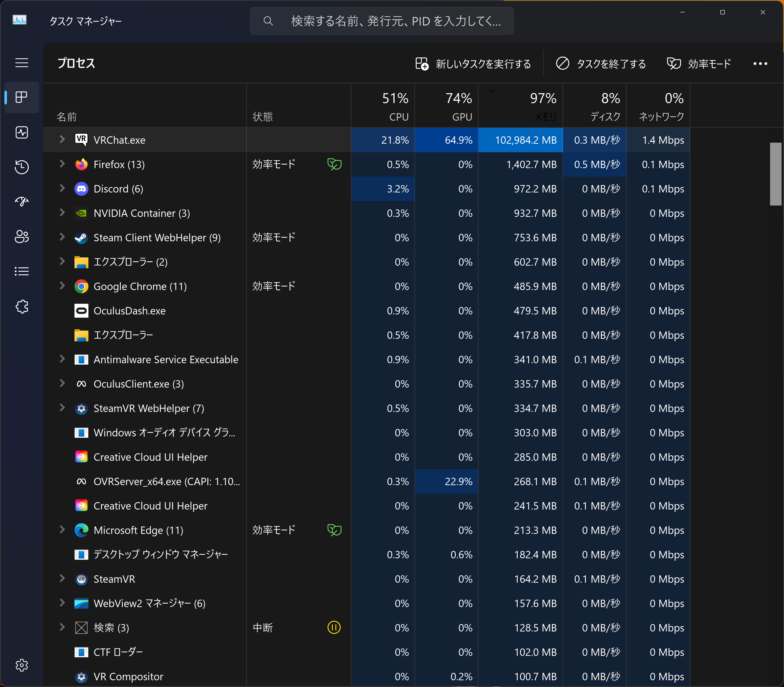Click the 1.4 Mbps network cell
This screenshot has height=687, width=784.
point(658,140)
